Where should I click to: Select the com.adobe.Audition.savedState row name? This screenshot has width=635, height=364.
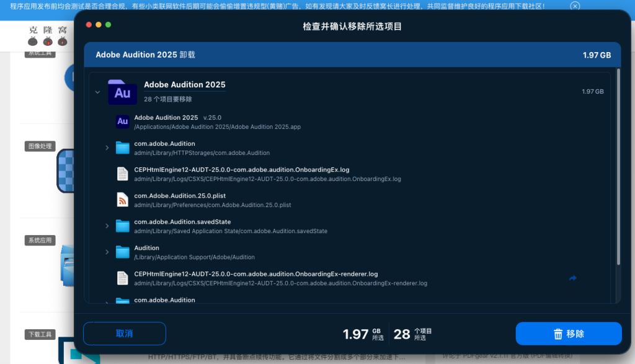pos(183,222)
